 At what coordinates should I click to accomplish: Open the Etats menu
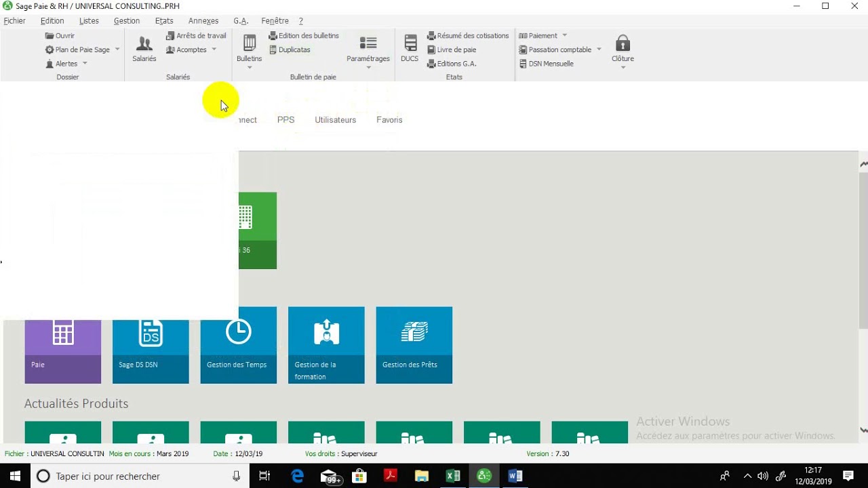coord(164,21)
